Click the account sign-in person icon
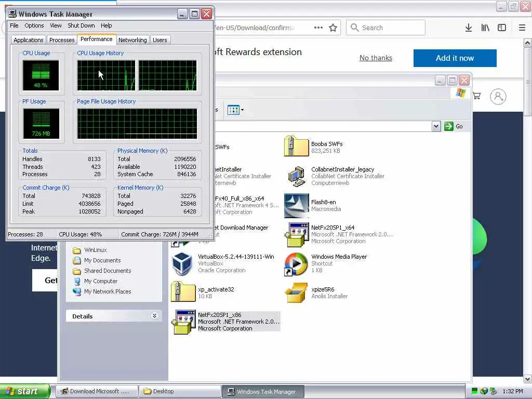The image size is (532, 399). point(498,97)
